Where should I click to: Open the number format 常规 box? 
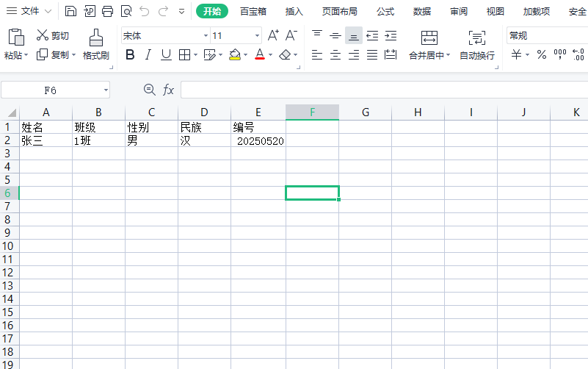point(547,36)
